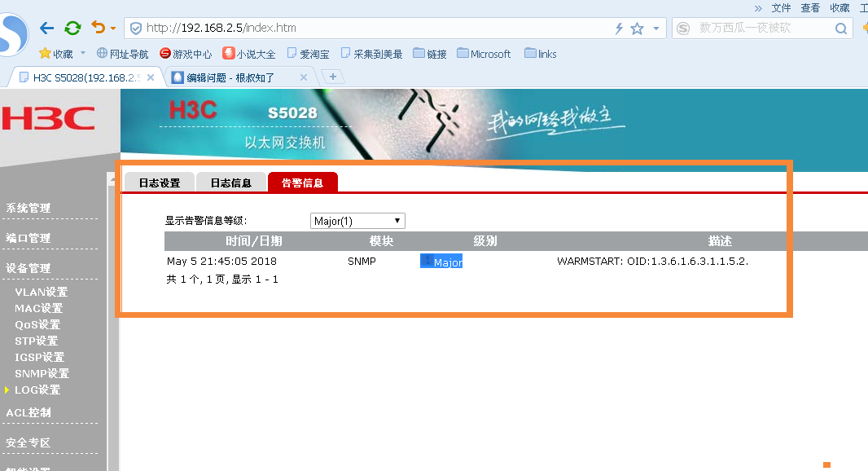Click the Sogou search engine icon

(684, 29)
